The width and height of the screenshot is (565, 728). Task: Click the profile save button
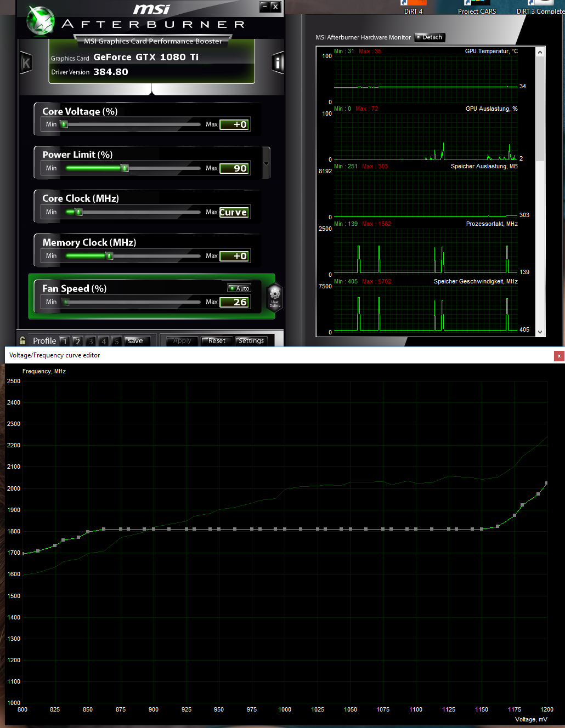click(x=135, y=341)
